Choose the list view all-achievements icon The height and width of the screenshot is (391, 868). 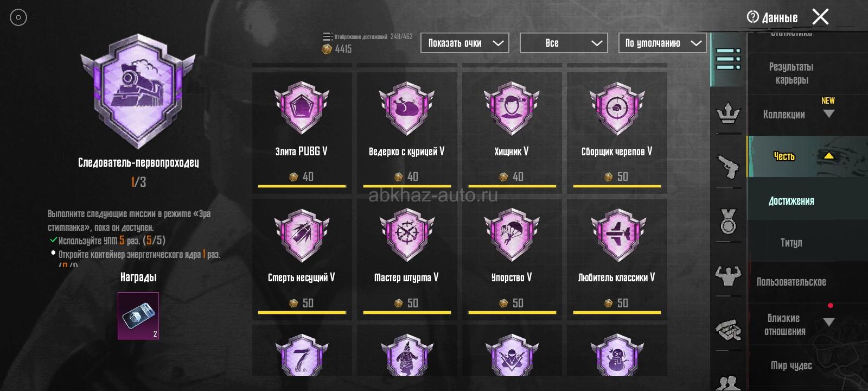coord(728,59)
